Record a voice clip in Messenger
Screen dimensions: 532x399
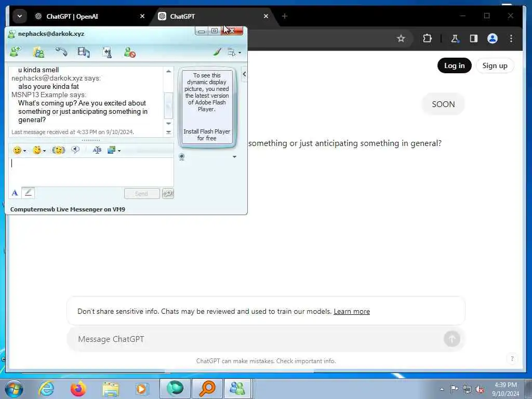click(x=75, y=150)
